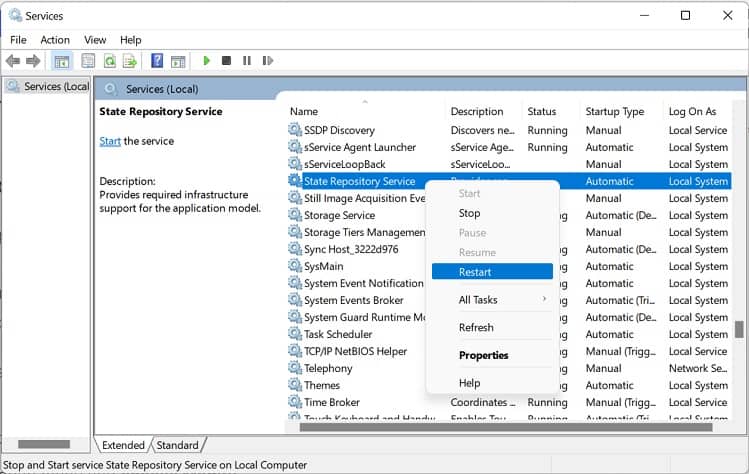Screen dimensions: 749x474
Task: Click gear icon beside SSDP Discovery
Action: pyautogui.click(x=295, y=129)
